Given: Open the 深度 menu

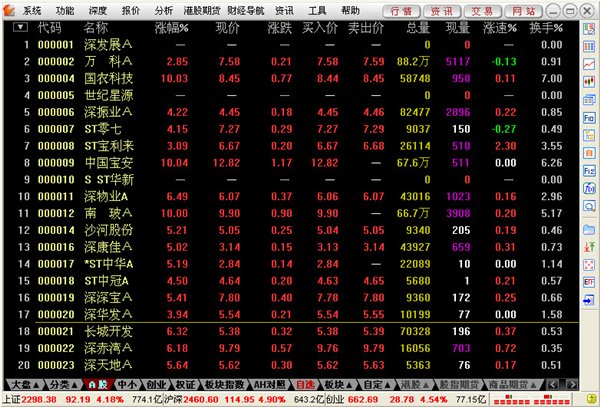Looking at the screenshot, I should click(98, 11).
